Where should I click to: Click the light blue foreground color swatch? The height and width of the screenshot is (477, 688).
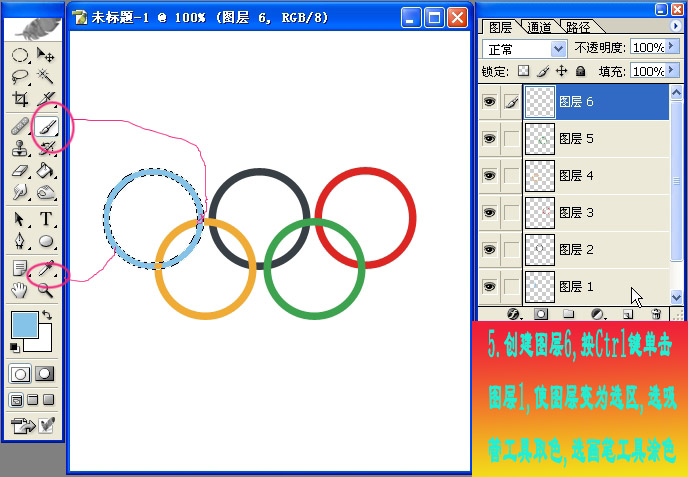click(x=24, y=324)
